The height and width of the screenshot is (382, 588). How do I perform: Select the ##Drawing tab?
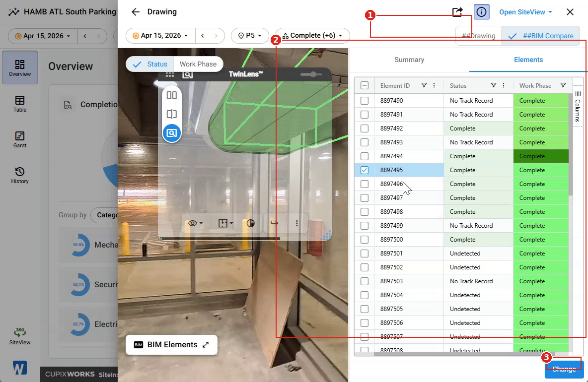(479, 36)
